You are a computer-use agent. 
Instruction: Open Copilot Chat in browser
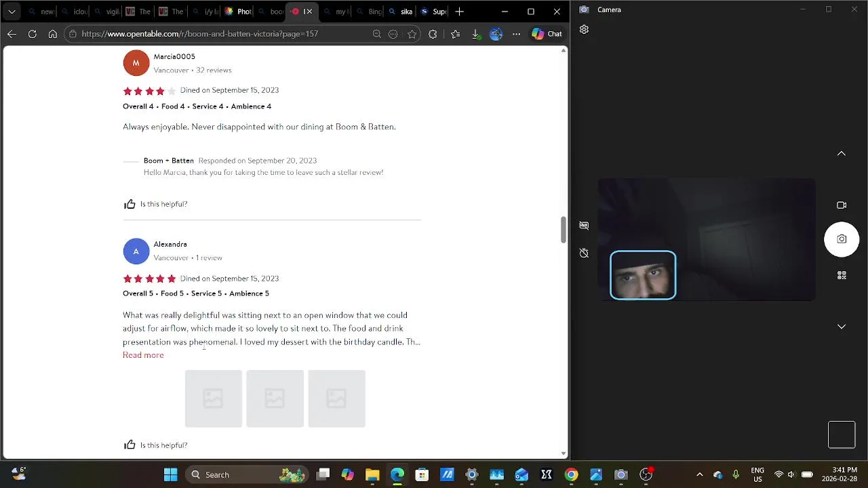(x=547, y=34)
